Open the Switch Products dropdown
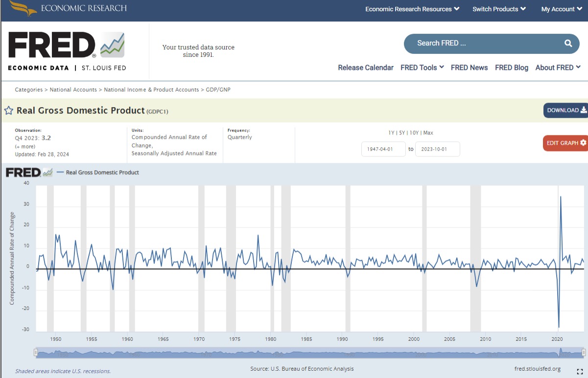This screenshot has width=588, height=378. coord(498,9)
